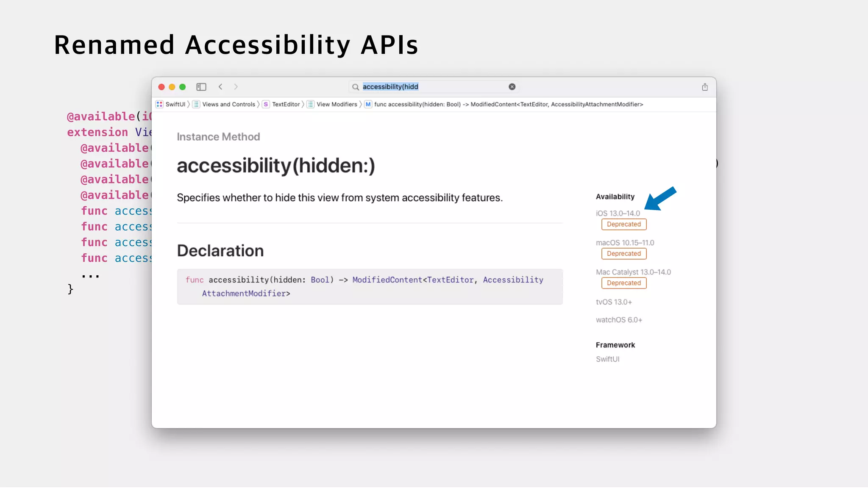The height and width of the screenshot is (488, 868).
Task: Click Deprecated badge under macOS 10.15–11.0
Action: pos(623,254)
